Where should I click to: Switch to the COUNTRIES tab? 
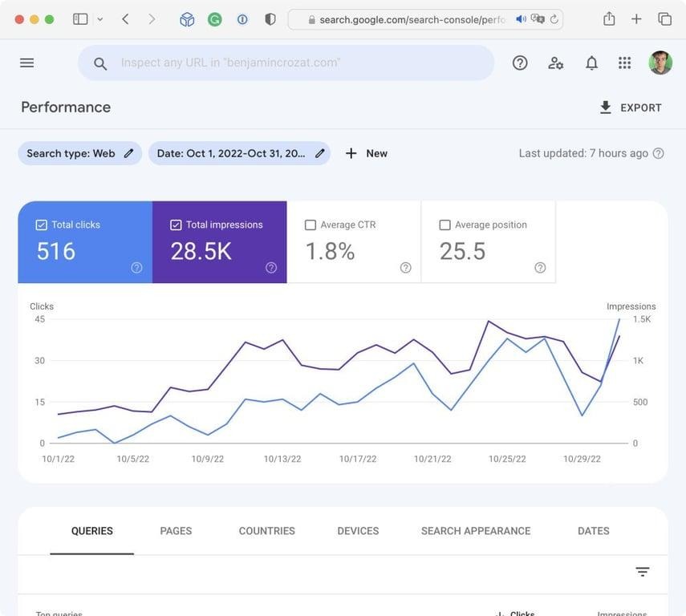click(267, 531)
